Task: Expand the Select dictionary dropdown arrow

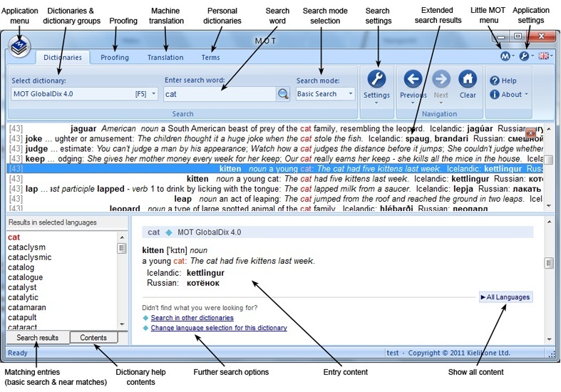Action: tap(154, 93)
